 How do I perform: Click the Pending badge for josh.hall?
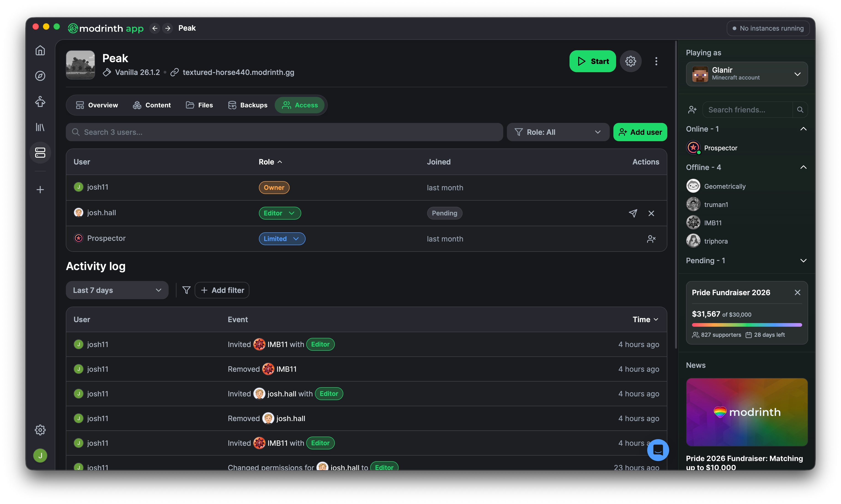click(x=444, y=213)
